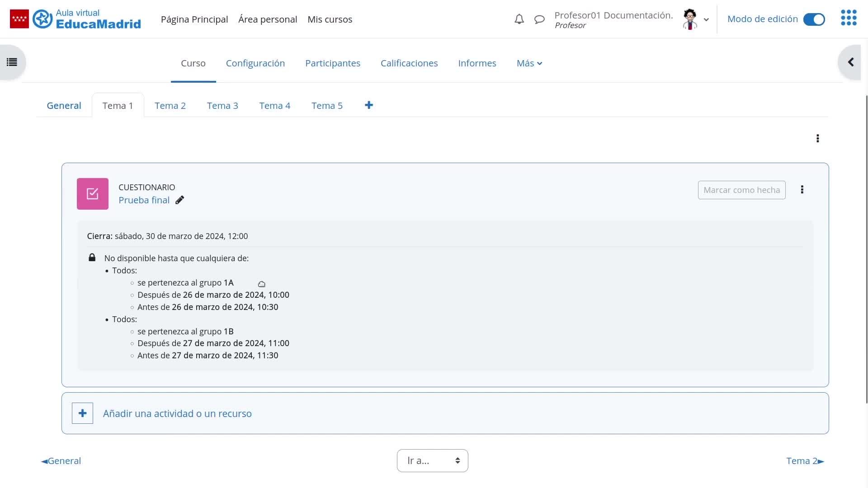Open the messages speech bubble icon
This screenshot has width=868, height=488.
coord(539,19)
